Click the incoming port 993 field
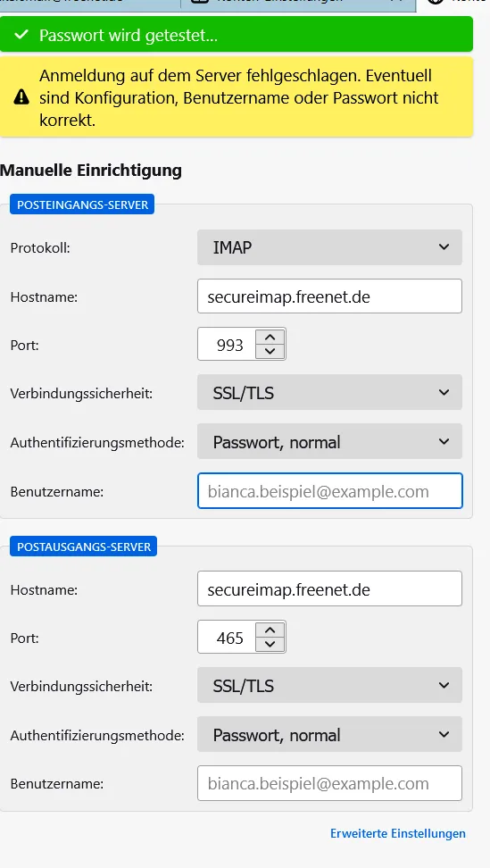The height and width of the screenshot is (868, 490). (228, 345)
